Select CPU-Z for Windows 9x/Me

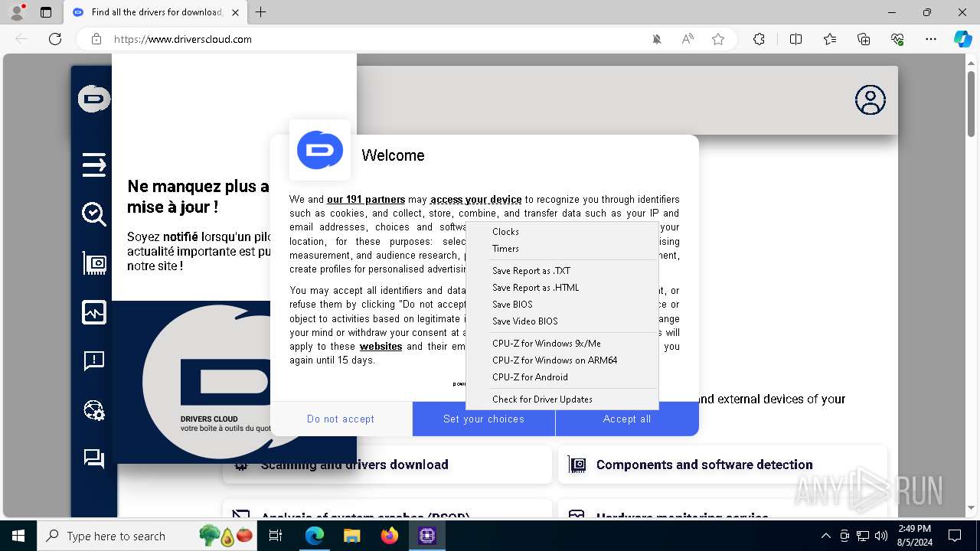pos(562,344)
